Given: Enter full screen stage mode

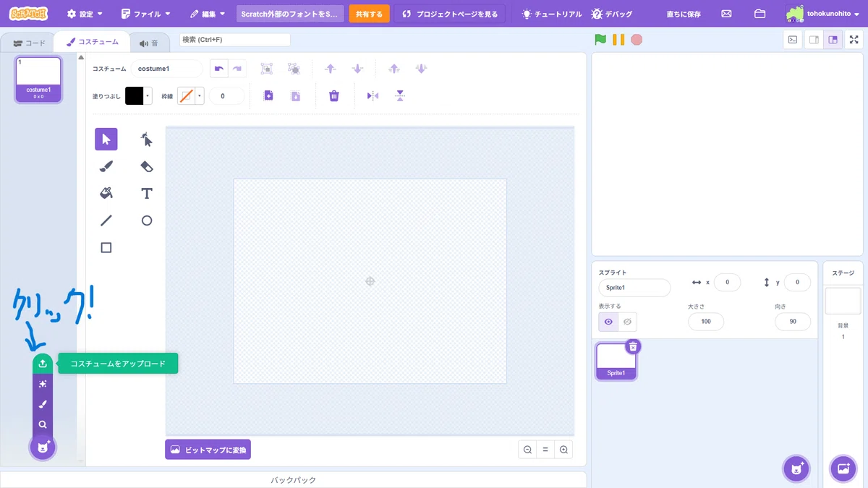Looking at the screenshot, I should 854,40.
